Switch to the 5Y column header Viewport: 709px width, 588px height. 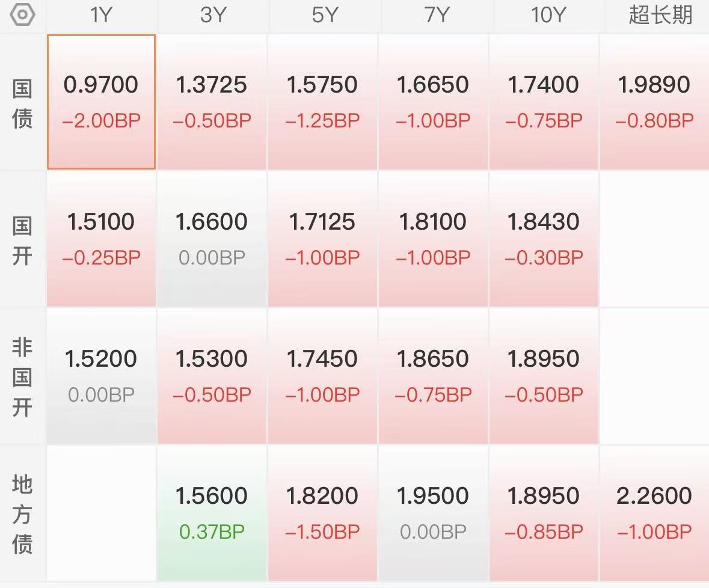pyautogui.click(x=323, y=15)
